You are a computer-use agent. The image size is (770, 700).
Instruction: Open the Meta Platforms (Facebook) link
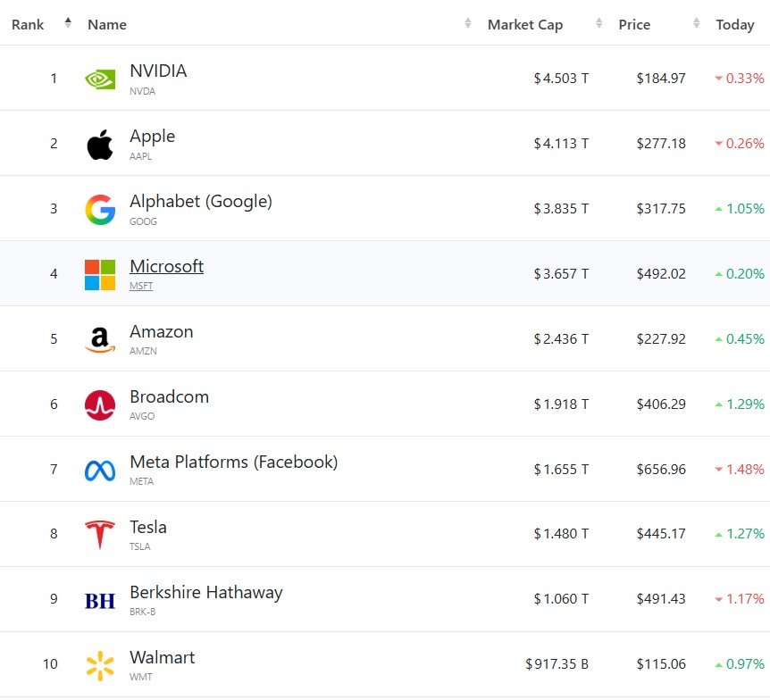[233, 462]
